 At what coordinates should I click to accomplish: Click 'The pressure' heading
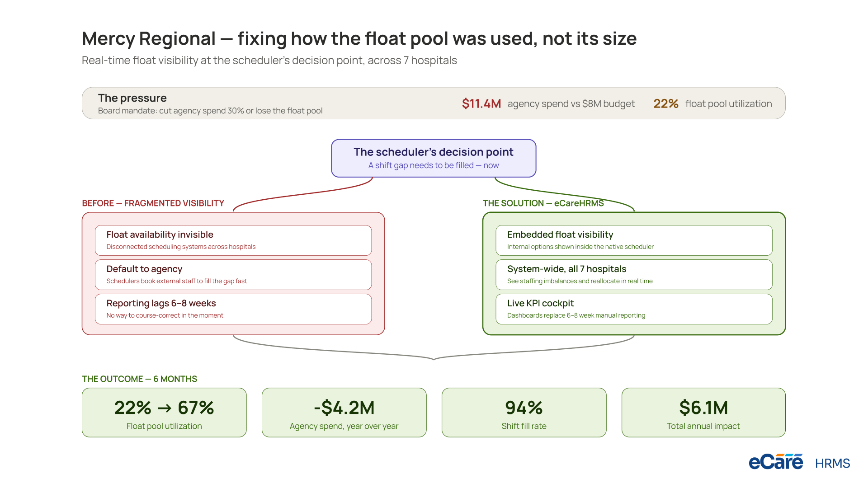[132, 98]
